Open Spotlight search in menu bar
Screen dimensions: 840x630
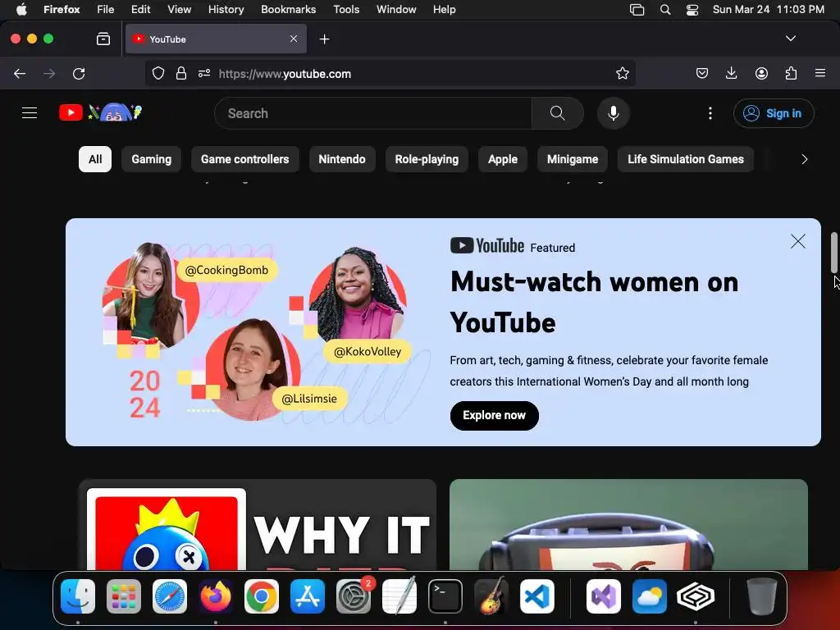click(664, 9)
